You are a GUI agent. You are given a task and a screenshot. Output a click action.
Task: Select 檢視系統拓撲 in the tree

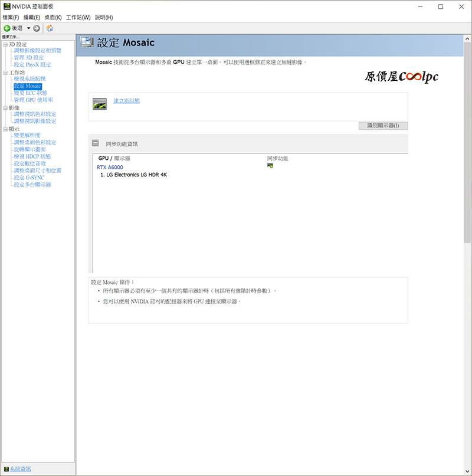29,78
